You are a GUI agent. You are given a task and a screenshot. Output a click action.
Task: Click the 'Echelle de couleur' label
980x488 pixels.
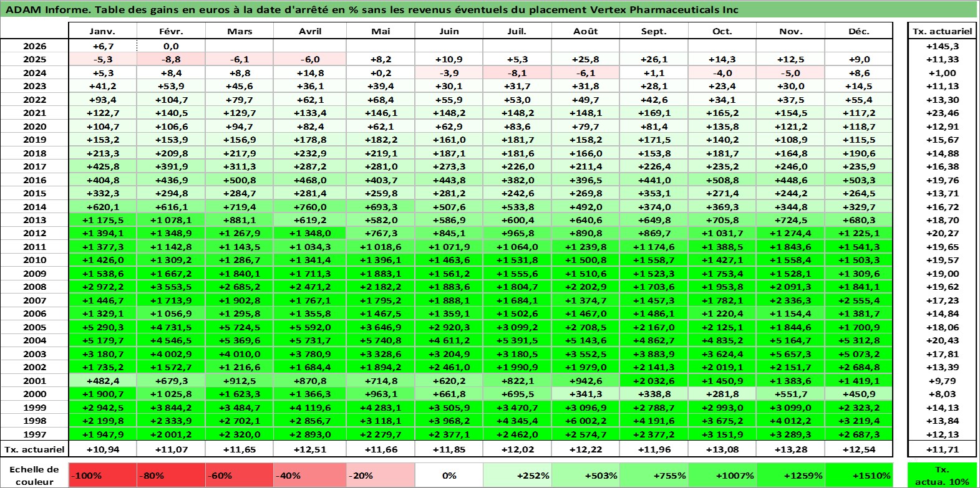pos(34,476)
